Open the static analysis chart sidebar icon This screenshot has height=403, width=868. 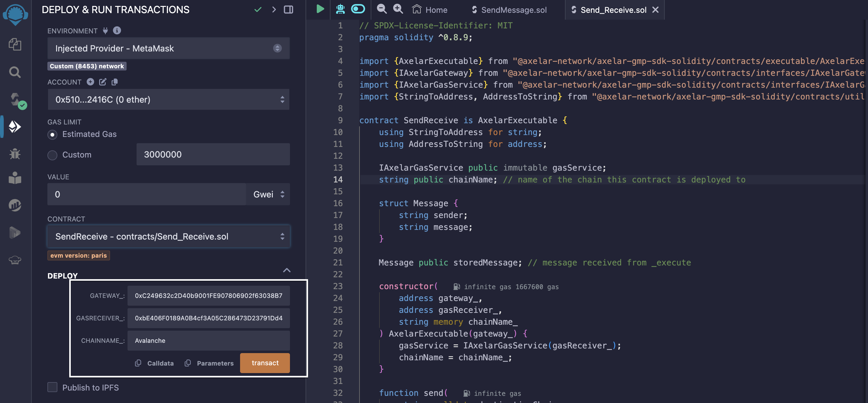click(15, 205)
